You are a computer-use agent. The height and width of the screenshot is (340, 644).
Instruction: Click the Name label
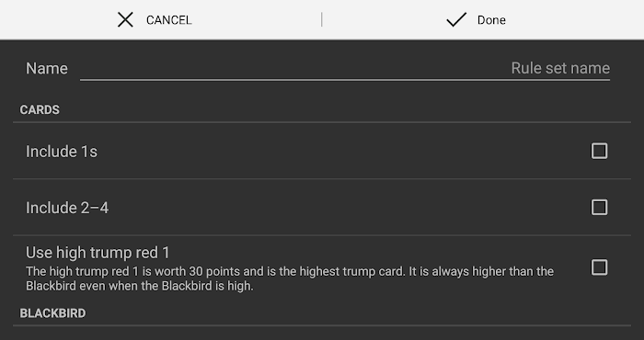47,69
